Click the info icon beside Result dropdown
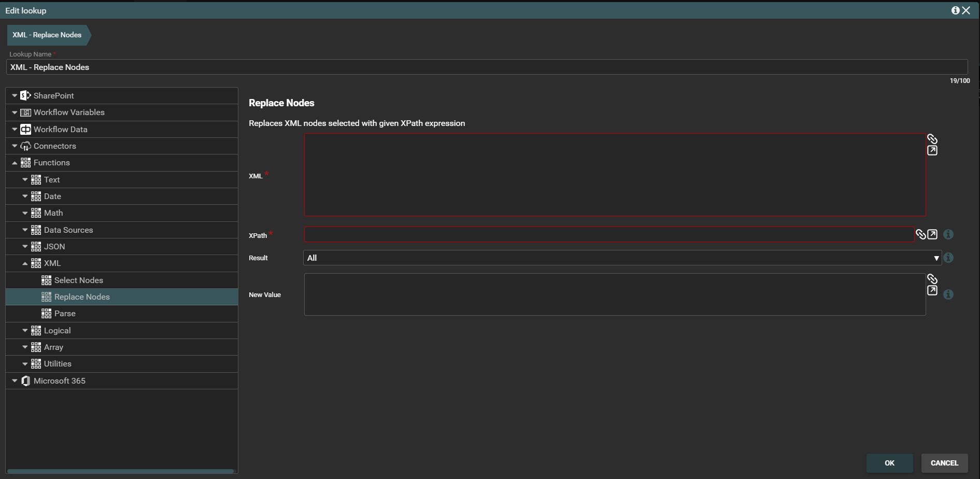980x479 pixels. 948,258
